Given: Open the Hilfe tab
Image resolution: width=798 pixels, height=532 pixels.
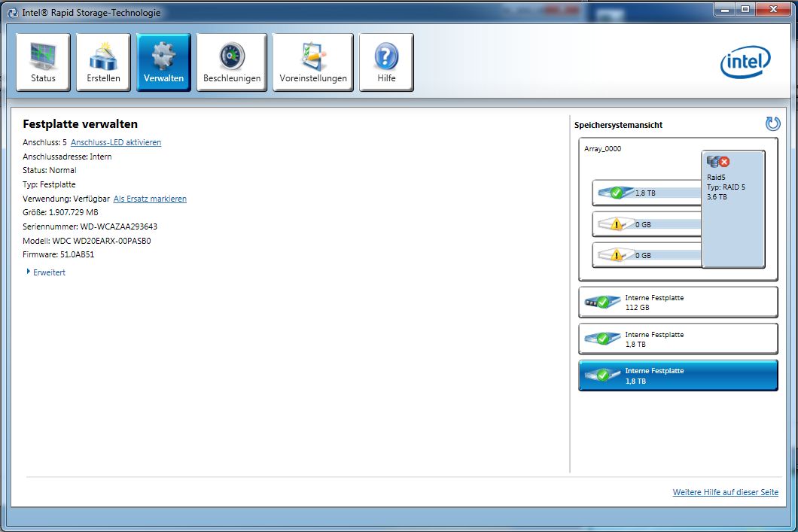Looking at the screenshot, I should point(386,62).
